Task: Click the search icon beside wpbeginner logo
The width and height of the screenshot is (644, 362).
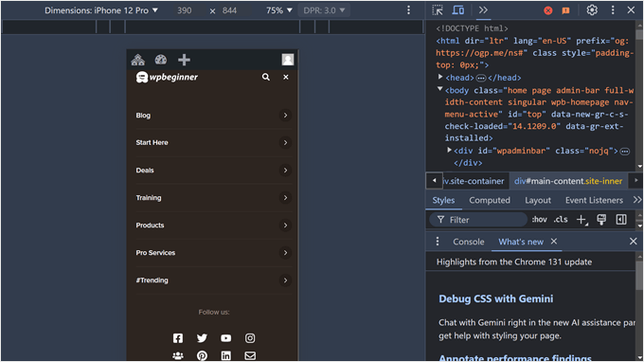Action: point(266,77)
